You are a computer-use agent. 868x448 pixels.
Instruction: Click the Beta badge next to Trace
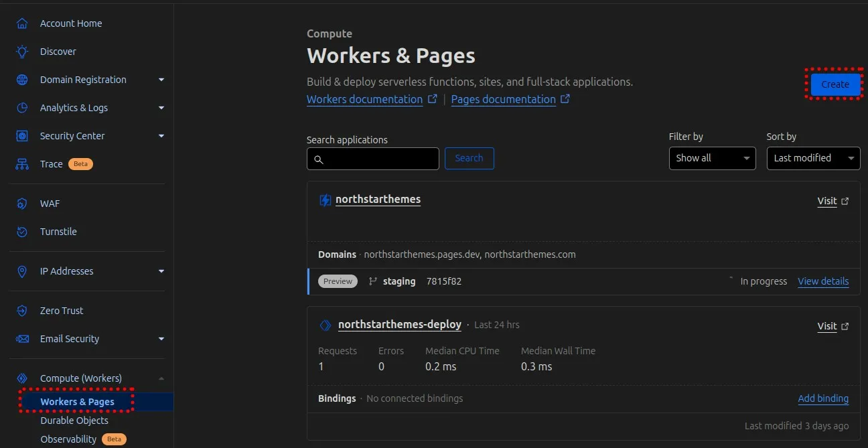80,164
